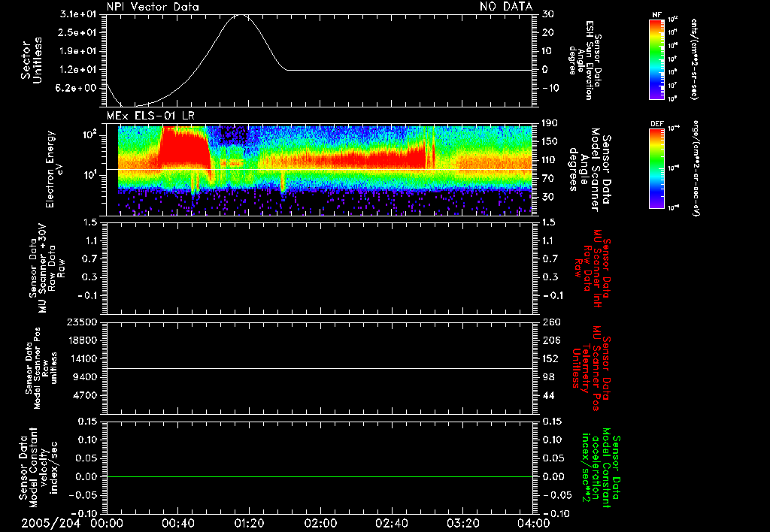Click the green zero-velocity line
The height and width of the screenshot is (532, 770).
(x=320, y=476)
